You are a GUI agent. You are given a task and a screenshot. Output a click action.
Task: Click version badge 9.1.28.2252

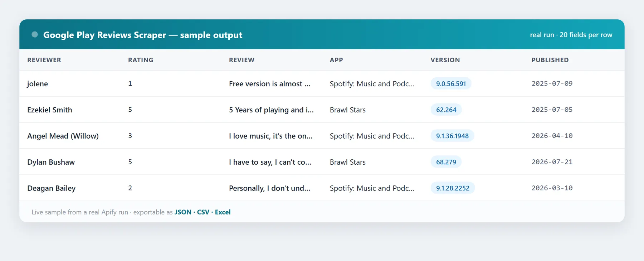coord(453,188)
